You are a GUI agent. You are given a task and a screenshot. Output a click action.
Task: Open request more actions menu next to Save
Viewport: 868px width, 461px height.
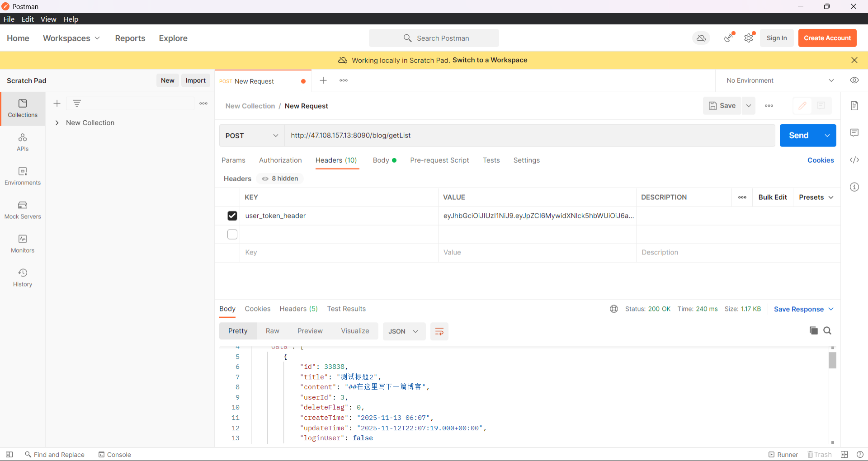click(769, 106)
